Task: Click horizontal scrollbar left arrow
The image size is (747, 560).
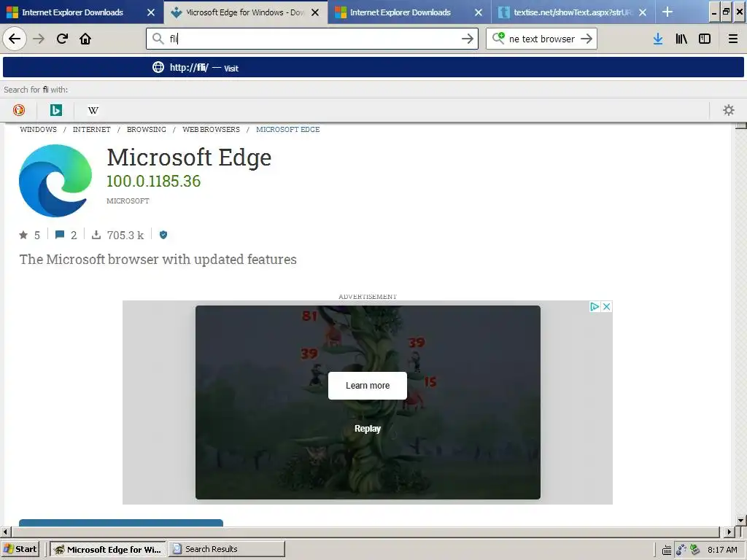Action: point(5,532)
